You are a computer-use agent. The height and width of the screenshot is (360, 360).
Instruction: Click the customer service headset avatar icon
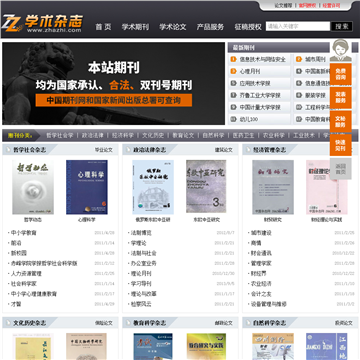(x=340, y=50)
